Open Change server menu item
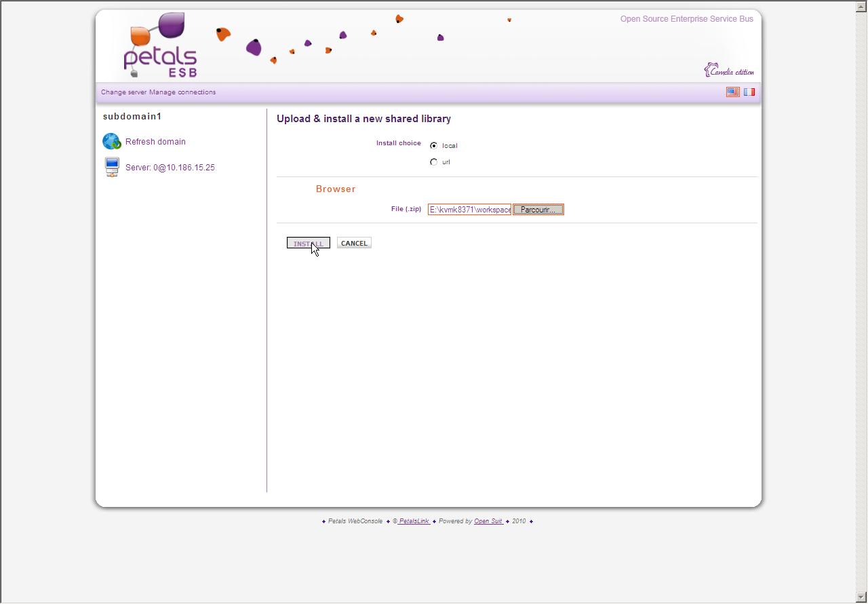The height and width of the screenshot is (604, 868). click(123, 92)
